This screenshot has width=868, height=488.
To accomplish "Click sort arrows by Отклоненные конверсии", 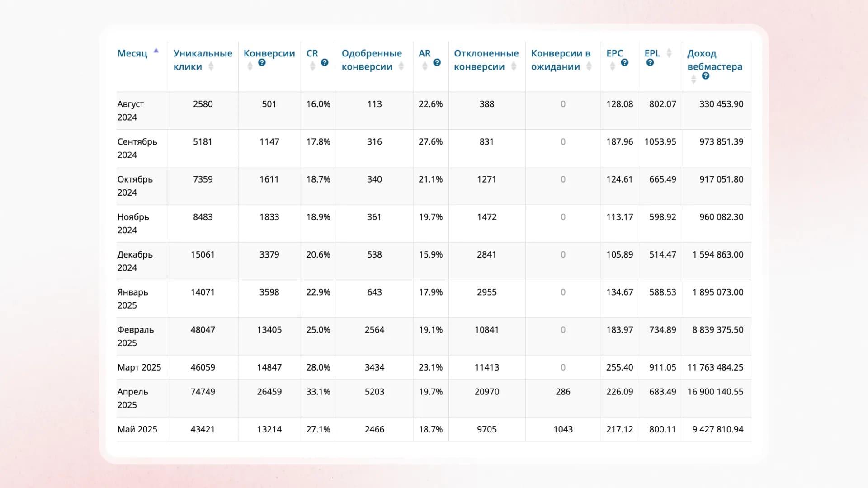I will point(514,67).
